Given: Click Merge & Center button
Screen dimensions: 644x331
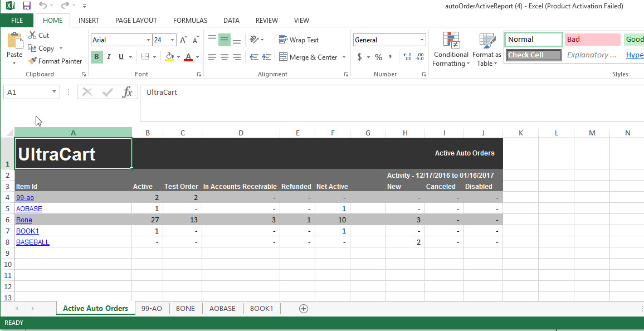Looking at the screenshot, I should pyautogui.click(x=309, y=57).
